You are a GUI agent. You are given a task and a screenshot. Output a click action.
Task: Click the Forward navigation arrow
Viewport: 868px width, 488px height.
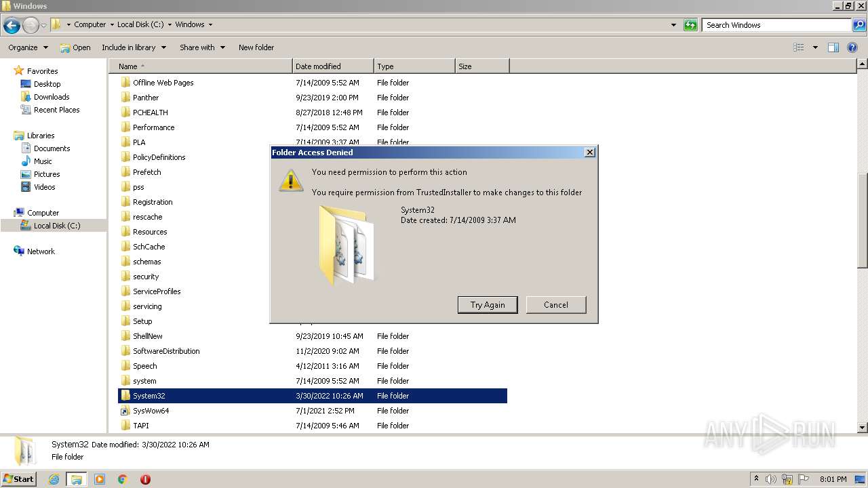click(x=31, y=26)
